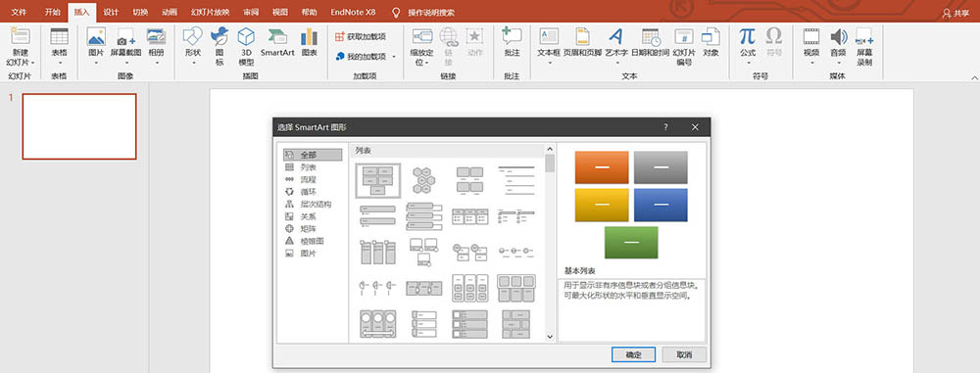The height and width of the screenshot is (373, 980).
Task: Expand the 形状 dropdown arrow
Action: point(193,63)
